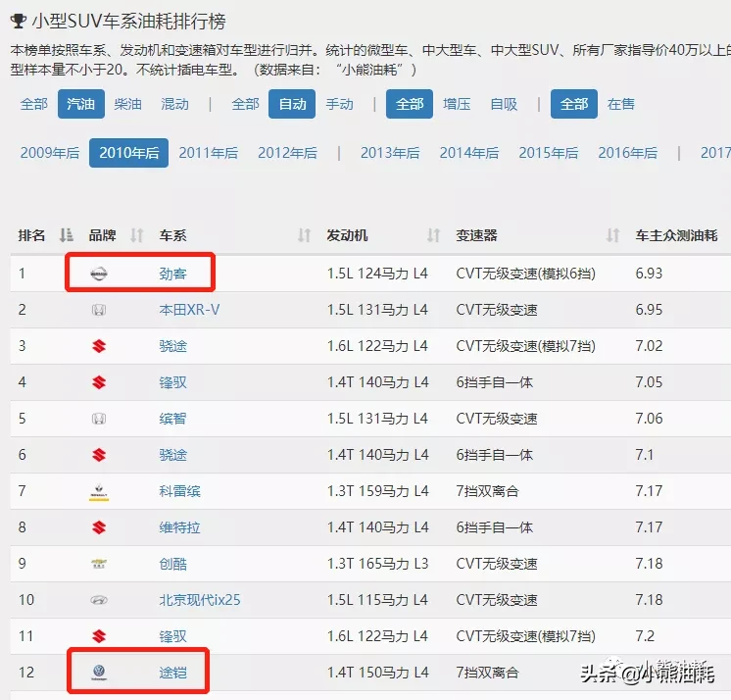
Task: Open 骁途 link in row 6
Action: (x=173, y=455)
